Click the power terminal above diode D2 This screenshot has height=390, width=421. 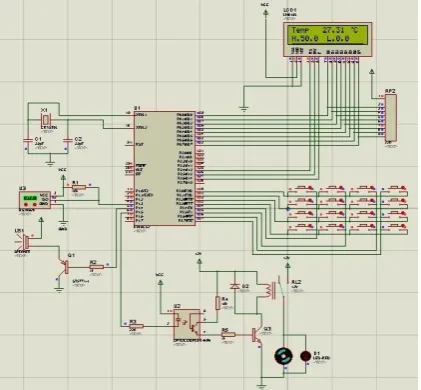[199, 262]
